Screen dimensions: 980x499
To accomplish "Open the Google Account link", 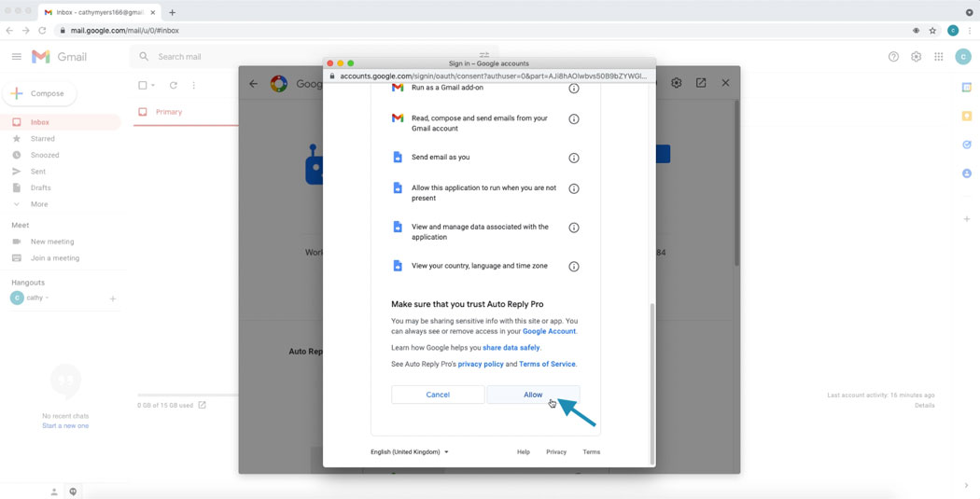I will 550,332.
